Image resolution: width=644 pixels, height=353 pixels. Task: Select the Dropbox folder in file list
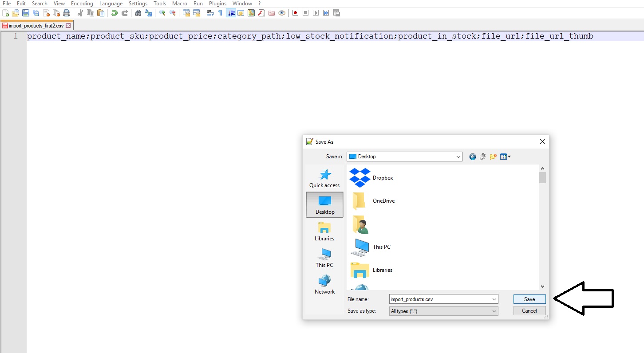(371, 178)
